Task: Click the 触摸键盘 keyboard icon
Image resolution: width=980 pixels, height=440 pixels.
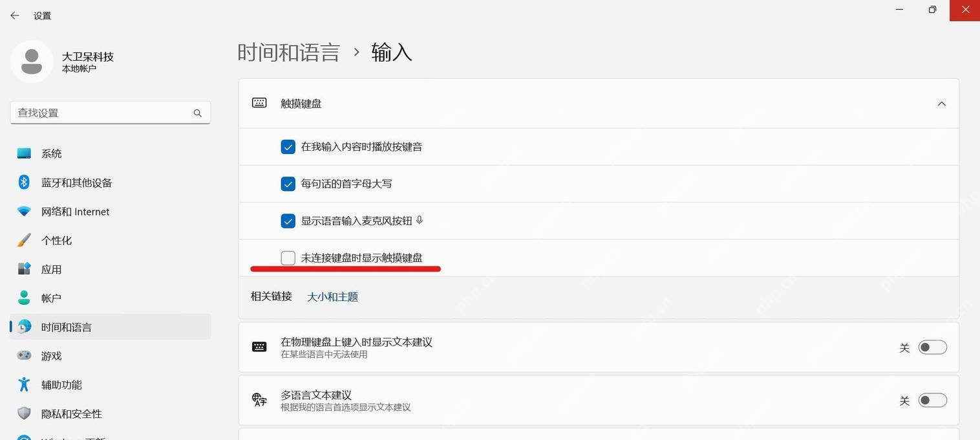Action: pyautogui.click(x=259, y=103)
